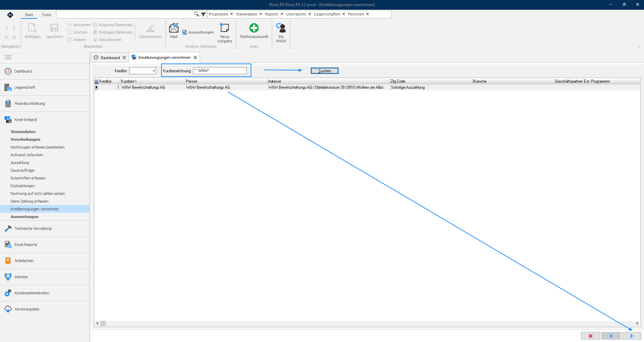Viewport: 644px width, 342px height.
Task: Click the filter funnel icon
Action: (x=203, y=14)
